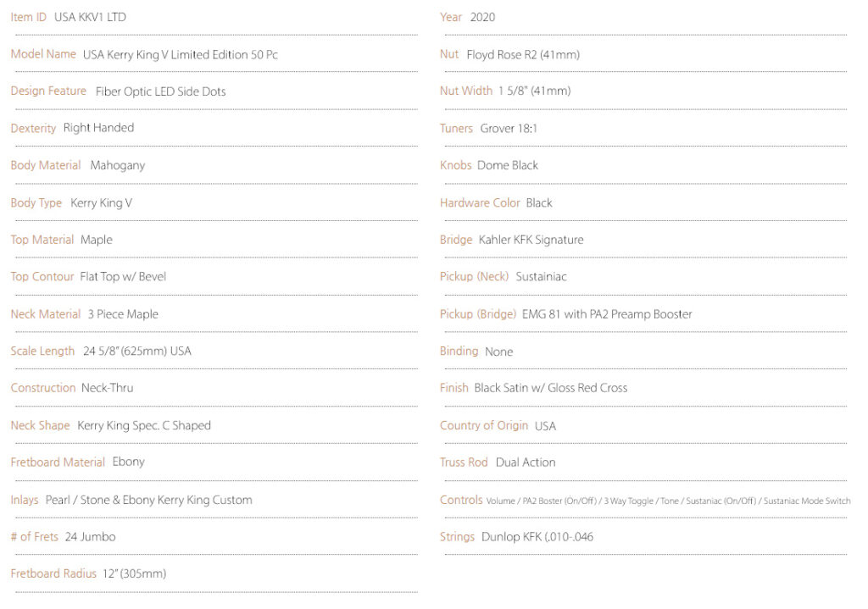Click the Body Material label

(x=46, y=165)
